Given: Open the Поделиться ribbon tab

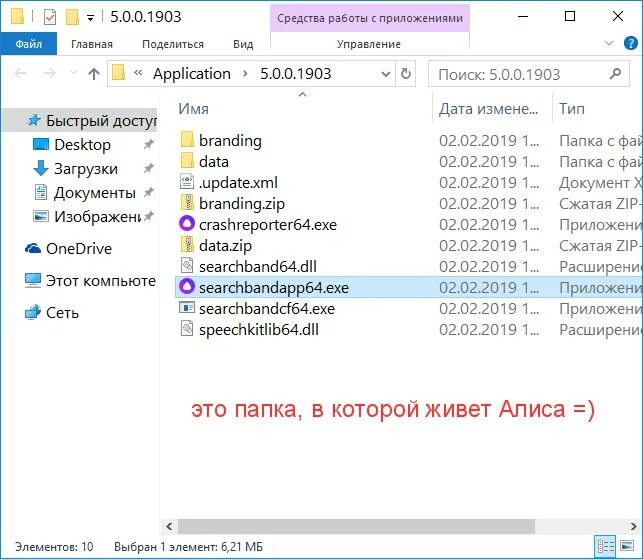Looking at the screenshot, I should tap(173, 44).
